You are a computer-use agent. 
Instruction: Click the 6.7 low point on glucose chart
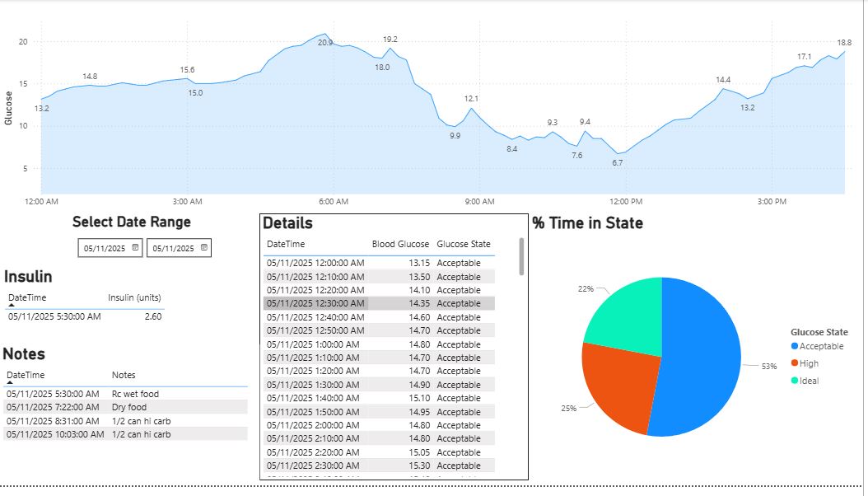pyautogui.click(x=618, y=153)
